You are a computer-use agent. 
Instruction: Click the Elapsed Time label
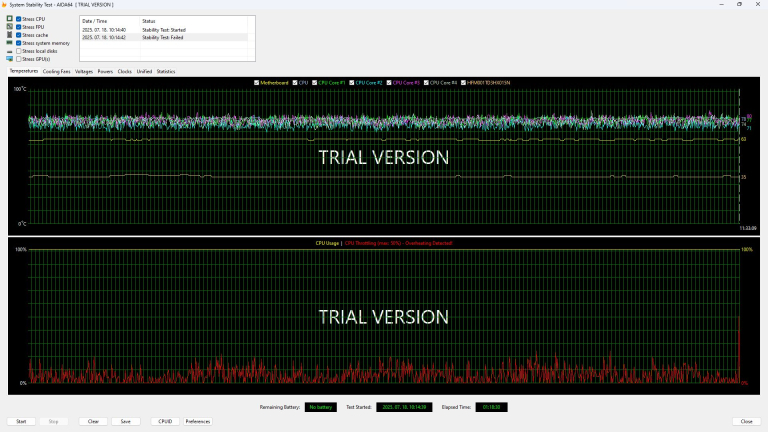pyautogui.click(x=456, y=407)
